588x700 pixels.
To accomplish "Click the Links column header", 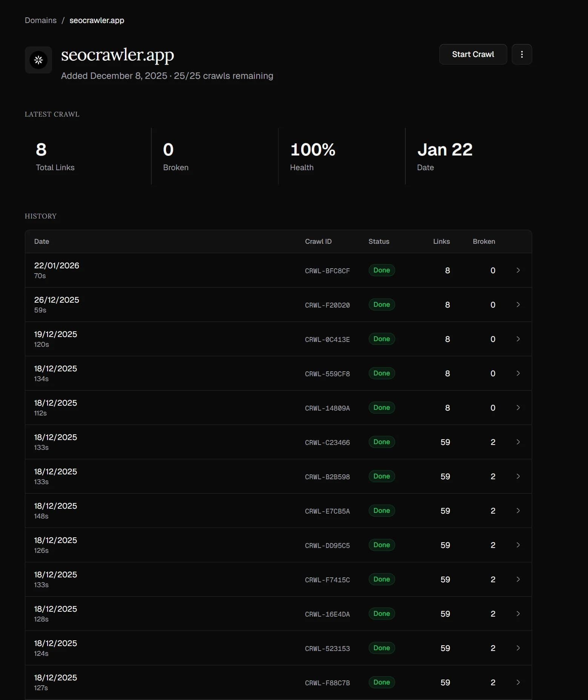I will click(442, 242).
